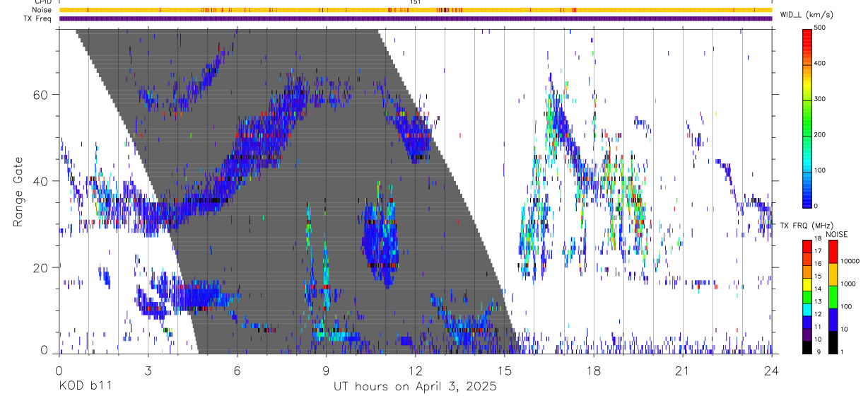Click the 3 tick on the UT hours axis

click(148, 371)
